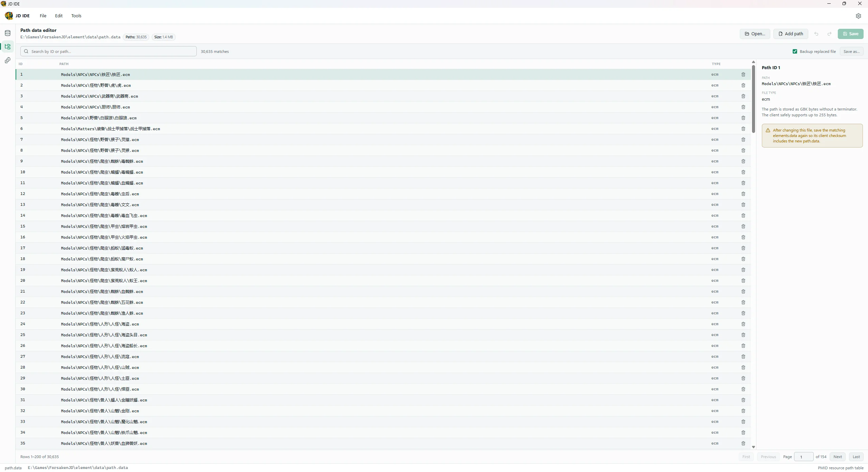Delete path row 15 trash icon
868x472 pixels.
743,227
